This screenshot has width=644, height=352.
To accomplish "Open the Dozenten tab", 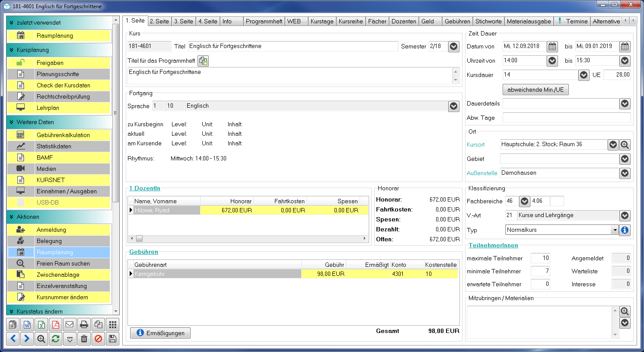I will coord(404,21).
